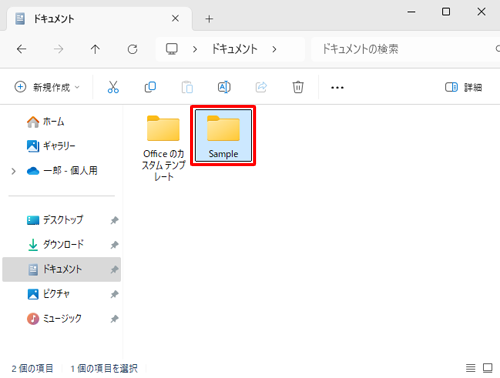The height and width of the screenshot is (378, 500).
Task: Toggle the 詳細 details pane
Action: coord(463,87)
